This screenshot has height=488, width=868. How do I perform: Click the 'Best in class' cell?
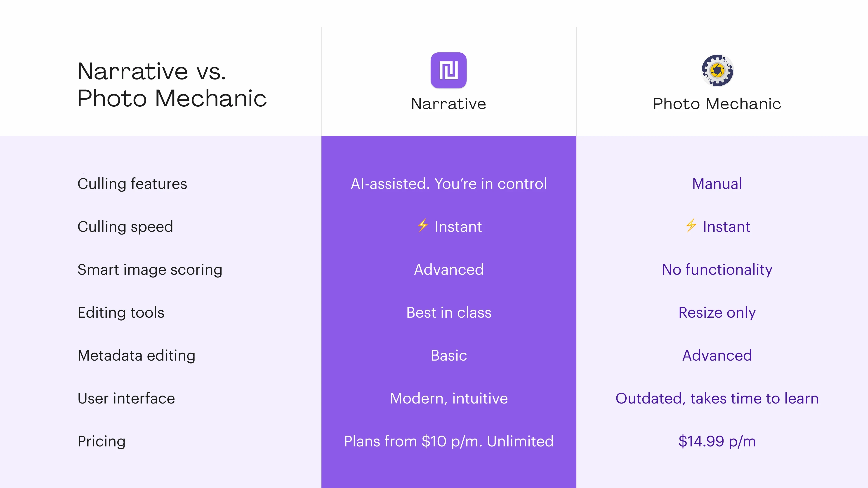point(449,312)
